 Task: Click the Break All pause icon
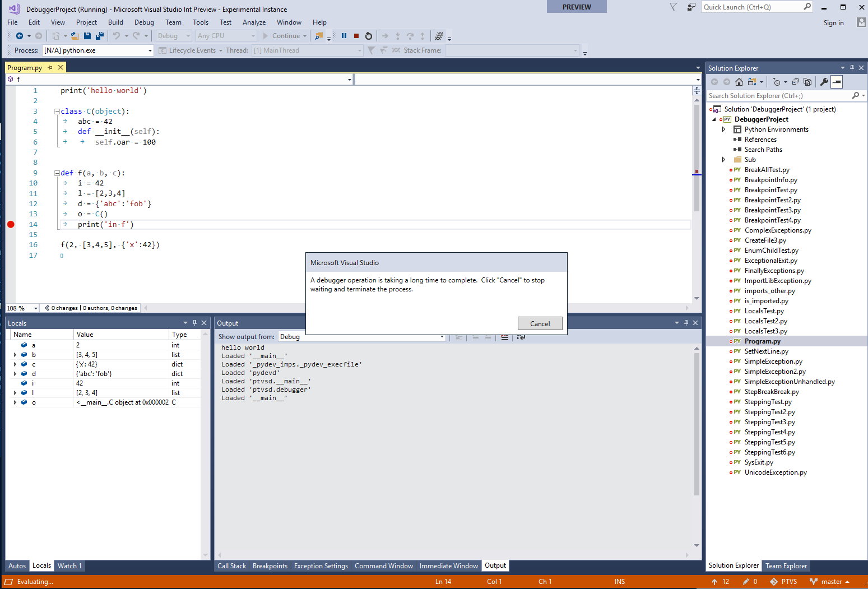click(344, 35)
